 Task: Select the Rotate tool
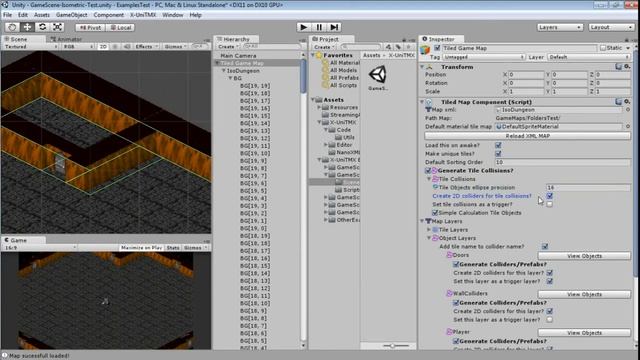[42, 27]
